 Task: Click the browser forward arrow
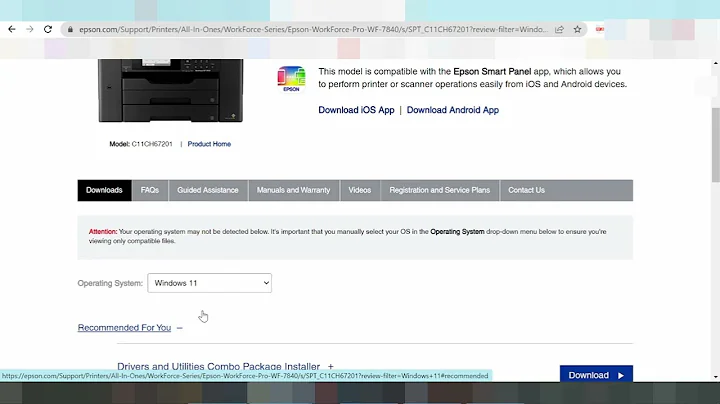pos(30,29)
